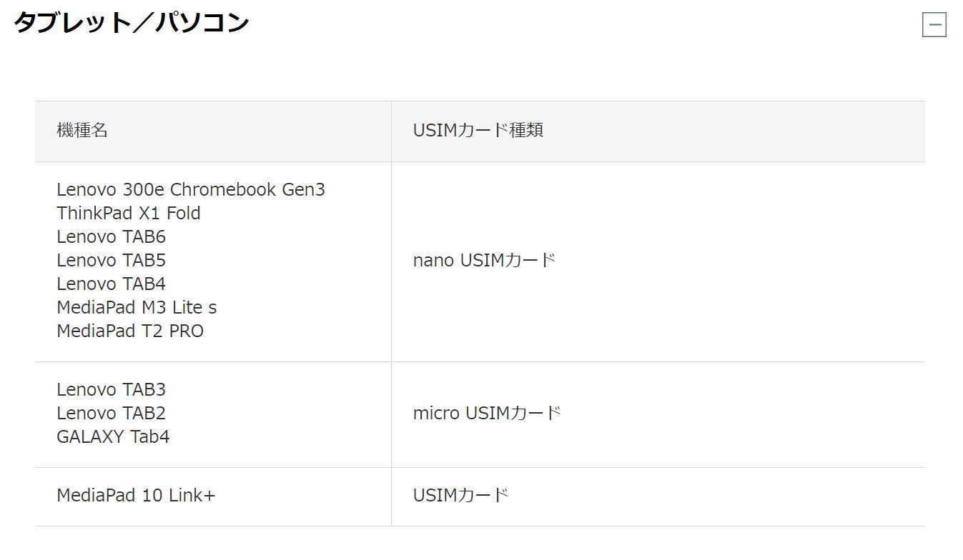
Task: Click Lenovo TAB4 entry
Action: point(111,284)
